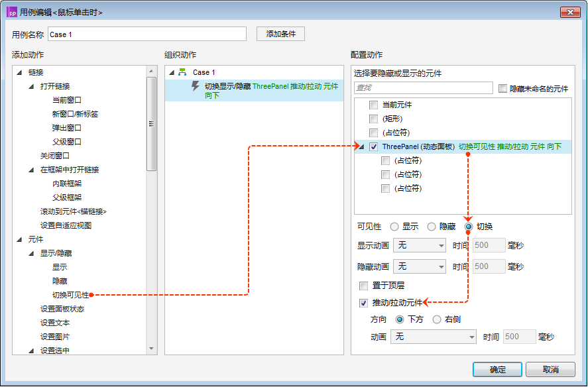Open the 显示动画 dropdown
588x387 pixels.
point(420,246)
